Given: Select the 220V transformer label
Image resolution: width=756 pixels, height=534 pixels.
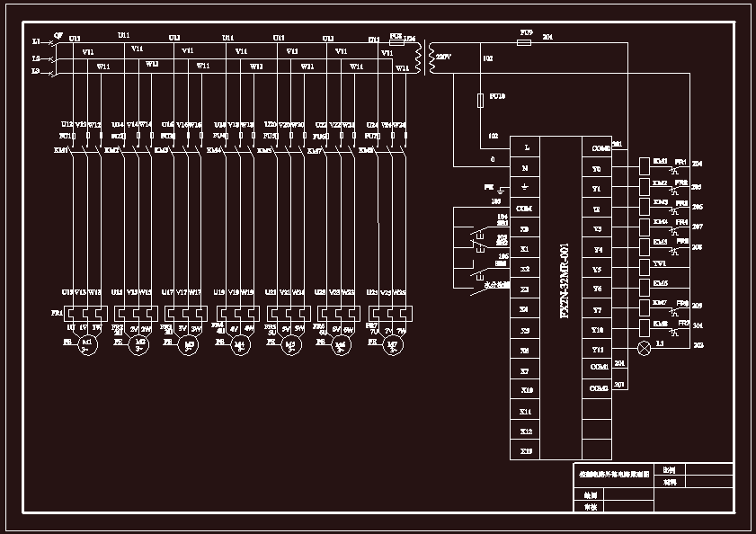Looking at the screenshot, I should pos(443,57).
